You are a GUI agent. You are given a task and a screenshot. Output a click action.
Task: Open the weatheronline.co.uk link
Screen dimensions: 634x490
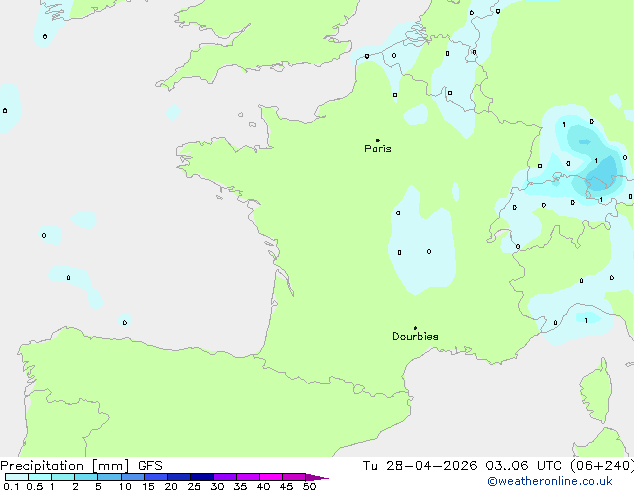click(x=550, y=481)
